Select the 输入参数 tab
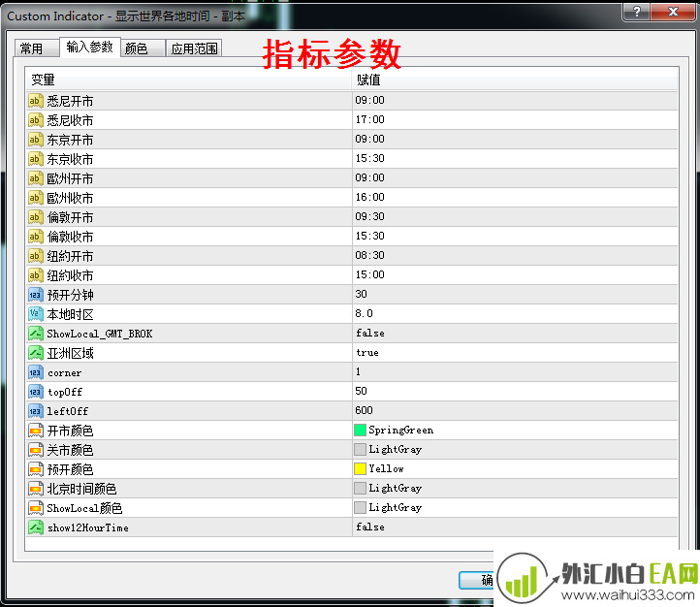700x607 pixels. click(x=90, y=47)
